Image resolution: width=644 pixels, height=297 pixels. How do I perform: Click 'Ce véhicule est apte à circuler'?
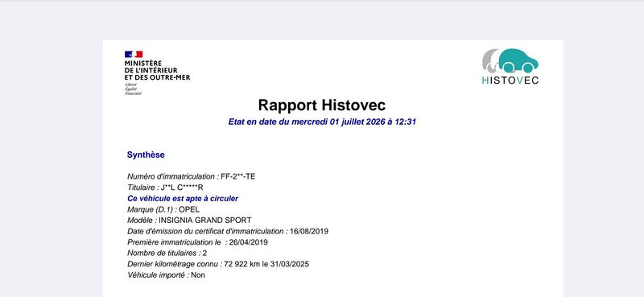pos(183,199)
